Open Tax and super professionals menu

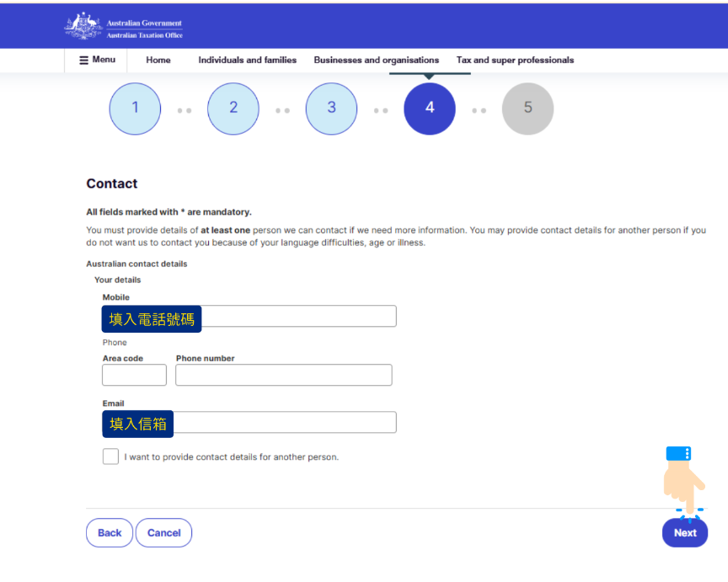(x=515, y=60)
